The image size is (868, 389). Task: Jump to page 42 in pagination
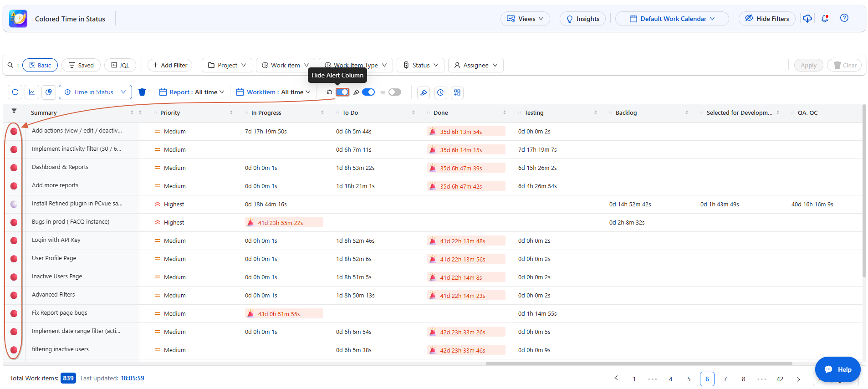click(780, 379)
